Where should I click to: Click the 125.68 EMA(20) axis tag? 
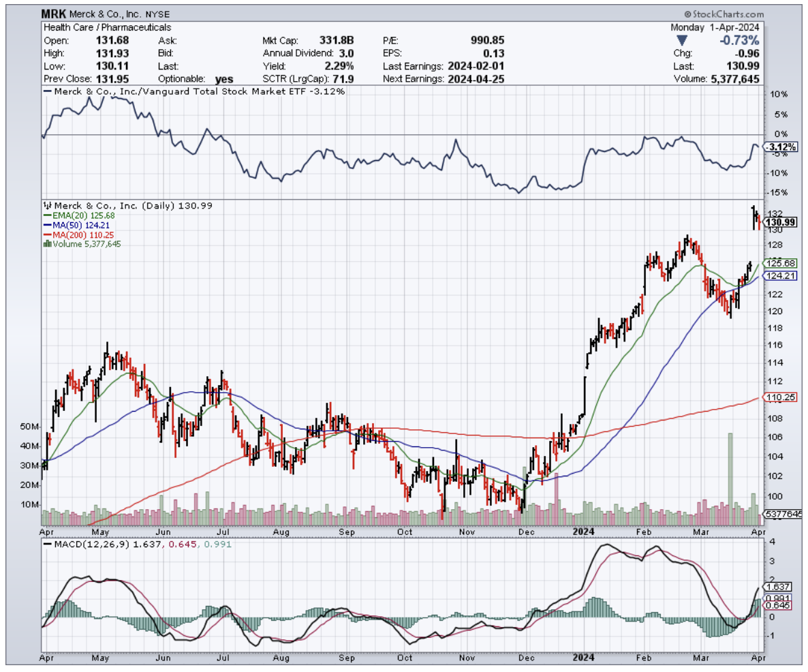click(781, 263)
